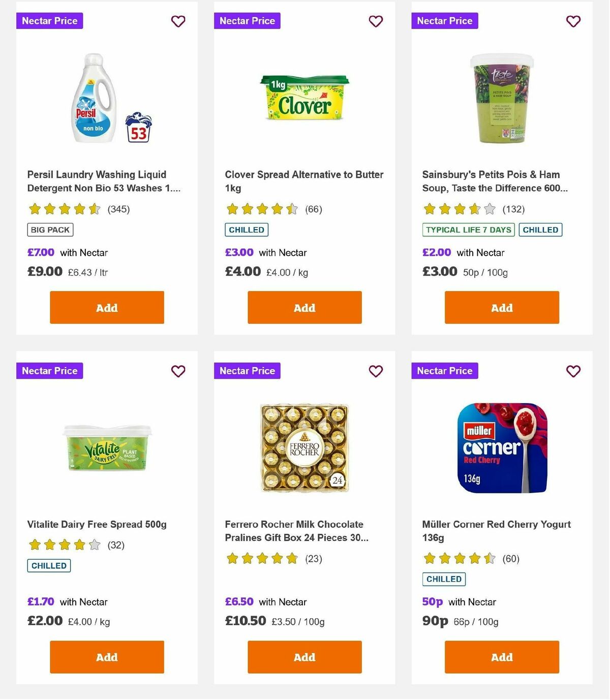Click the heart icon on Ferrero Rocher gift box
Image resolution: width=610 pixels, height=700 pixels.
[376, 371]
